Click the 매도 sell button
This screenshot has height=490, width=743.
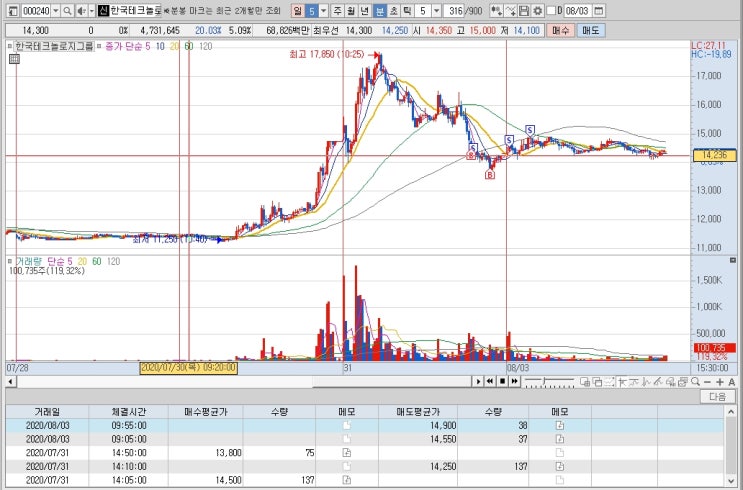590,30
